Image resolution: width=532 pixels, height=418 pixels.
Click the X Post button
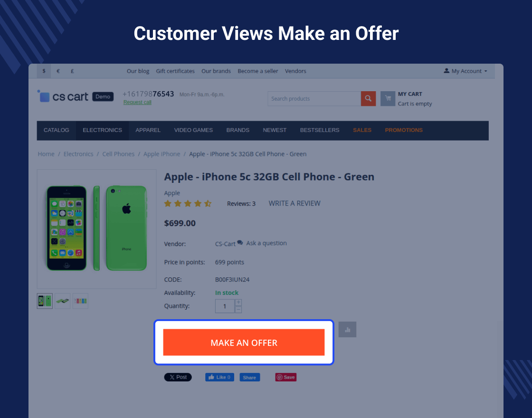pos(178,377)
